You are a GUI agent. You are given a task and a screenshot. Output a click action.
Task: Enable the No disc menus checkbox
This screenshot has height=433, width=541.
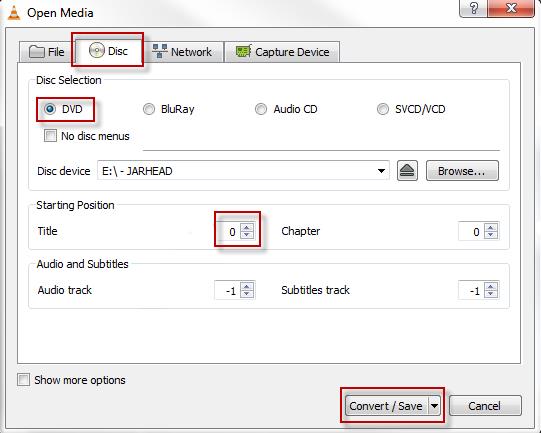[50, 136]
